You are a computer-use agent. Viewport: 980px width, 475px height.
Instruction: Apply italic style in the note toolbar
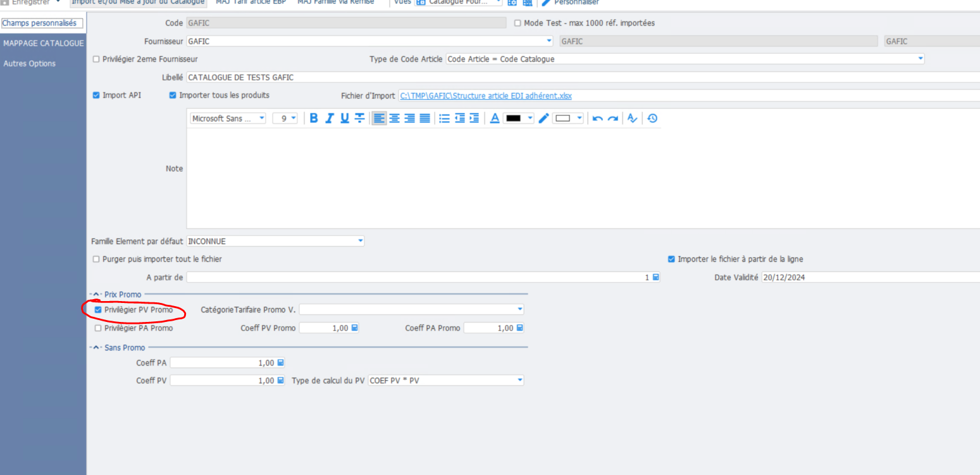point(329,118)
